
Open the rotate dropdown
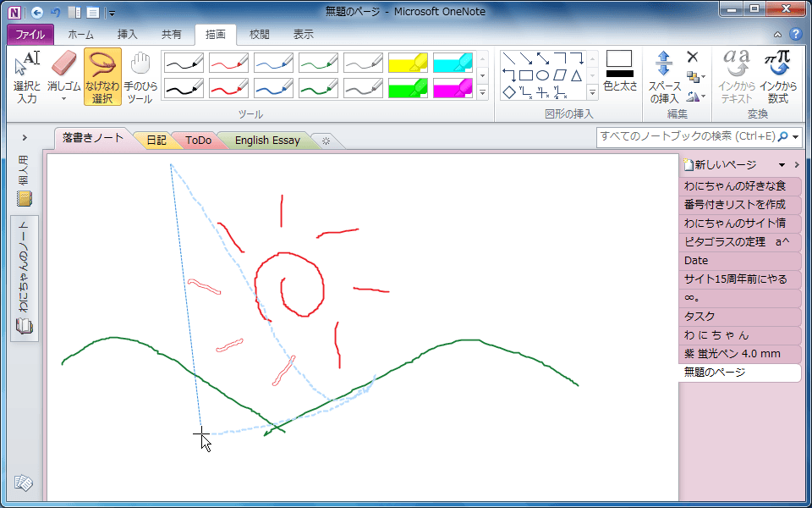[695, 96]
